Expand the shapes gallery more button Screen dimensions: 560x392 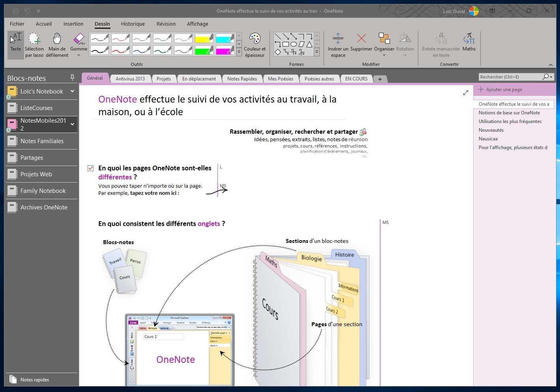click(x=317, y=52)
